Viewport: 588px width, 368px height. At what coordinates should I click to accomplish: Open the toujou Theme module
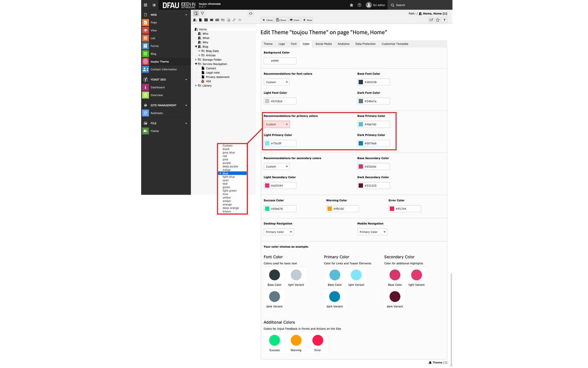click(x=166, y=62)
